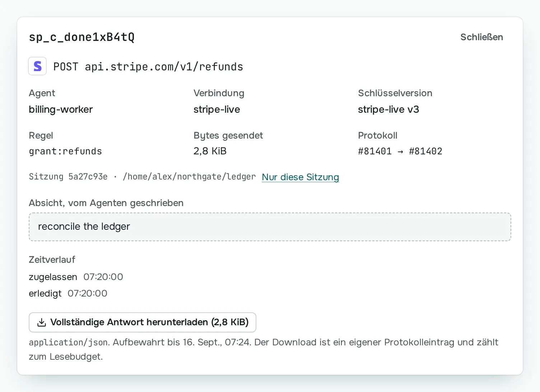Click the Stripe logo icon

click(x=37, y=66)
